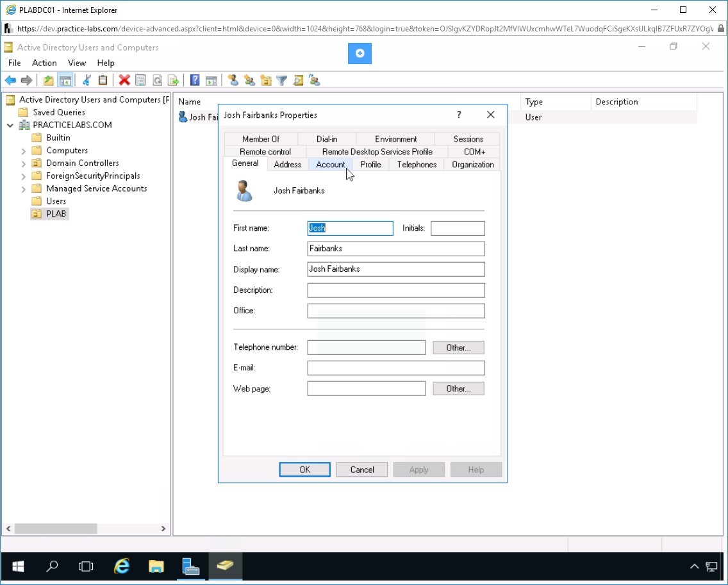Open File Explorer from taskbar
The width and height of the screenshot is (728, 585).
tap(156, 566)
